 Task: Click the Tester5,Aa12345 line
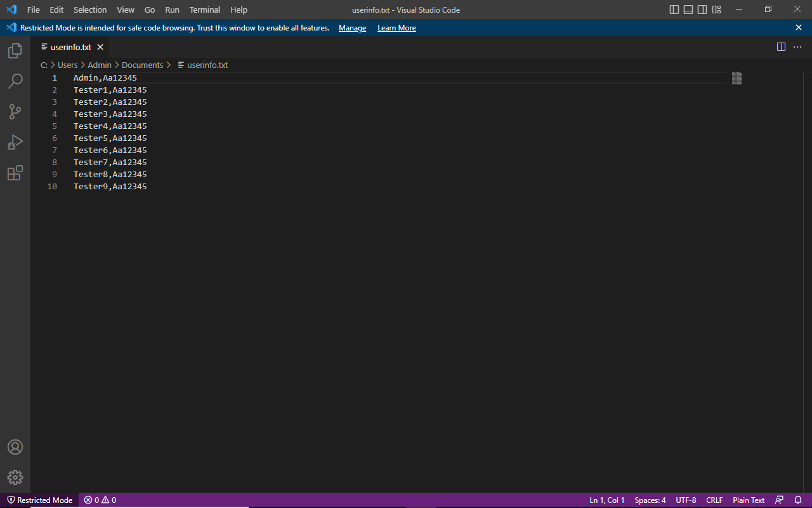110,138
